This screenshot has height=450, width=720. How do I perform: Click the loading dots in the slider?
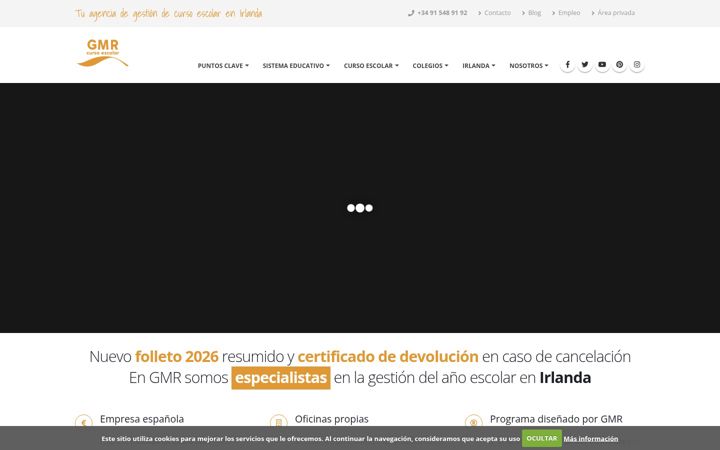pyautogui.click(x=360, y=208)
